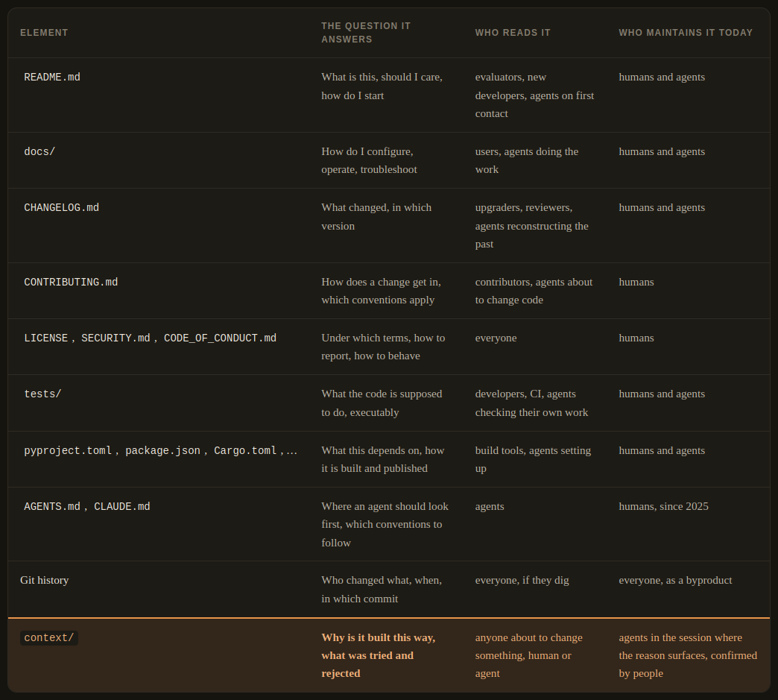Click the highlighted context/ badge
This screenshot has height=700, width=778.
(x=49, y=638)
